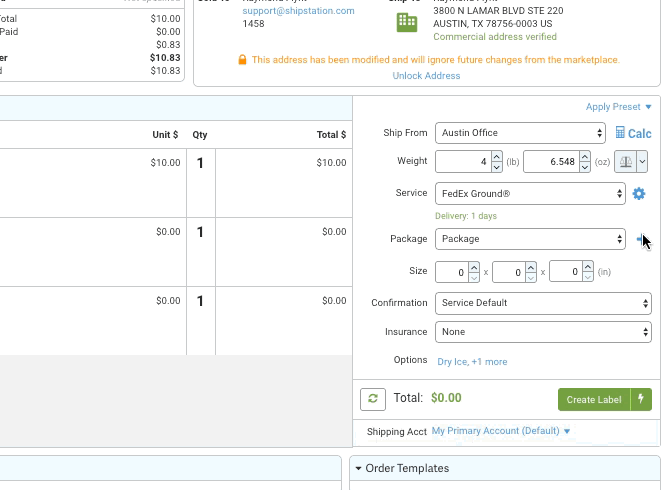Viewport: 668px width, 490px height.
Task: Open the Apply Preset menu
Action: pyautogui.click(x=618, y=107)
